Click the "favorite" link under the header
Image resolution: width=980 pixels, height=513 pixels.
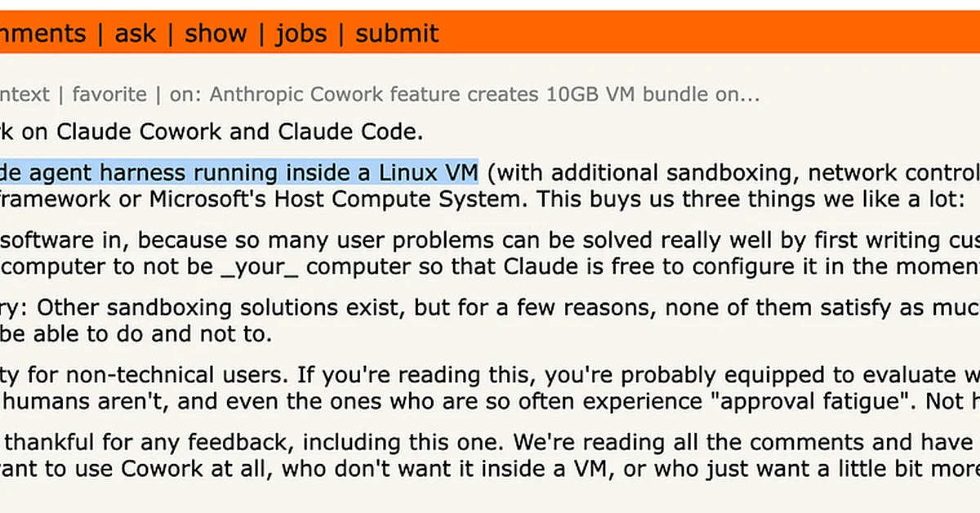tap(109, 95)
